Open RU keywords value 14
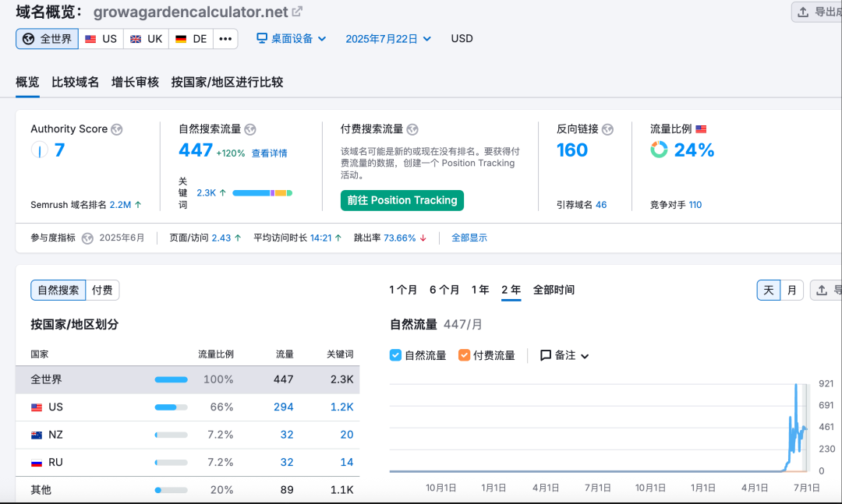The image size is (842, 504). coord(347,462)
